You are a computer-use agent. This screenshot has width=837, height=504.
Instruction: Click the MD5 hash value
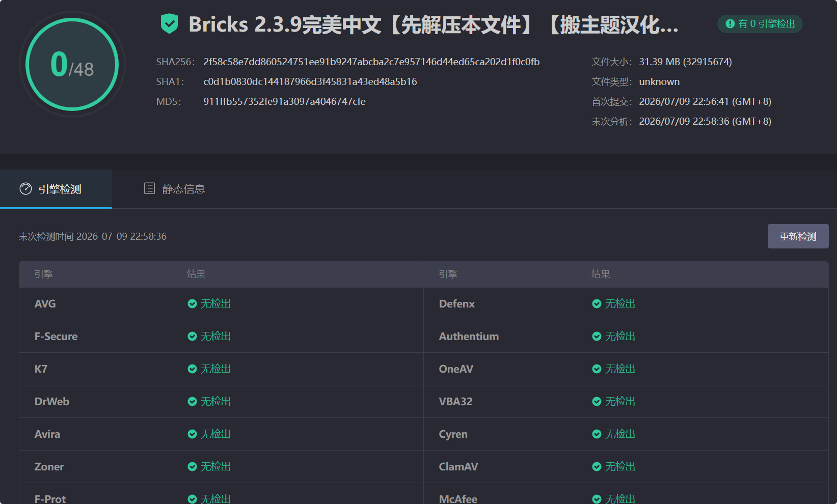click(284, 101)
